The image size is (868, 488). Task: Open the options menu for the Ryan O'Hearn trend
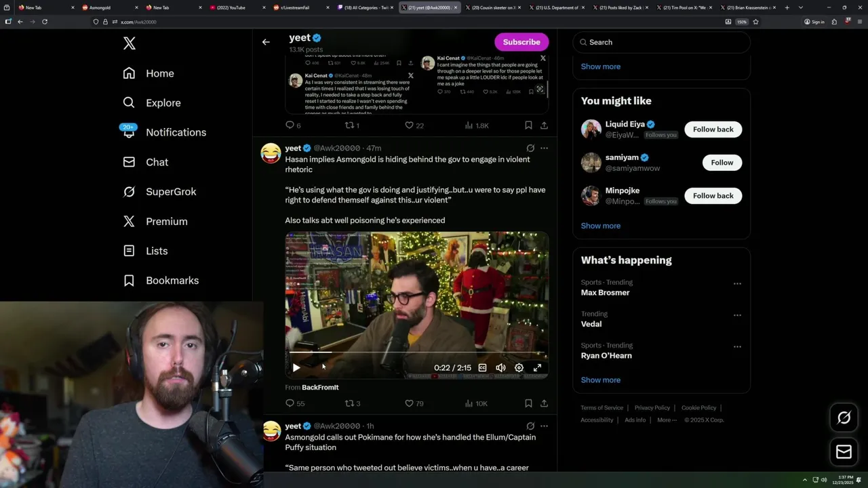737,347
